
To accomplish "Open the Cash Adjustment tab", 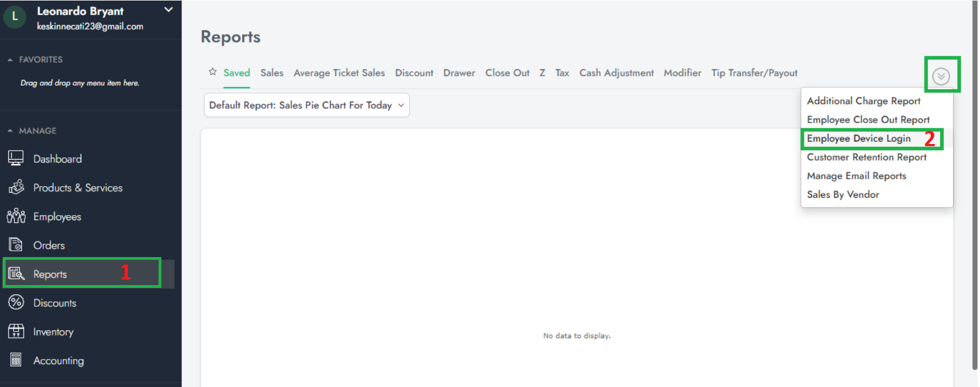I will point(616,73).
